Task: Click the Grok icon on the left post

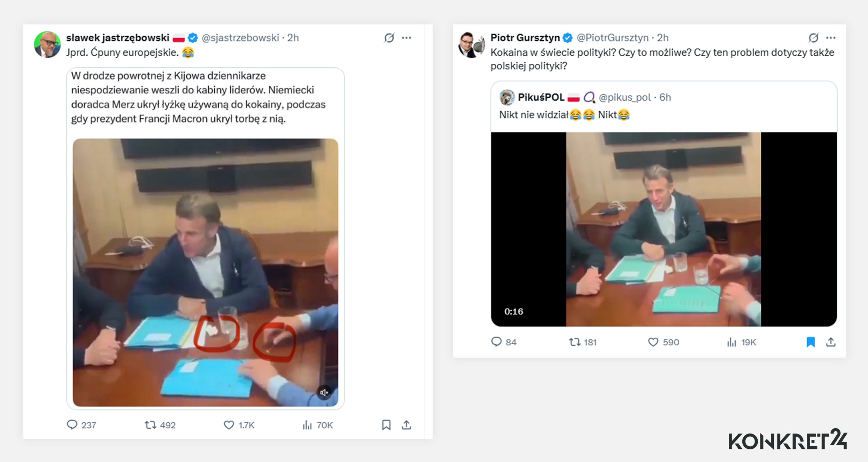Action: (388, 38)
